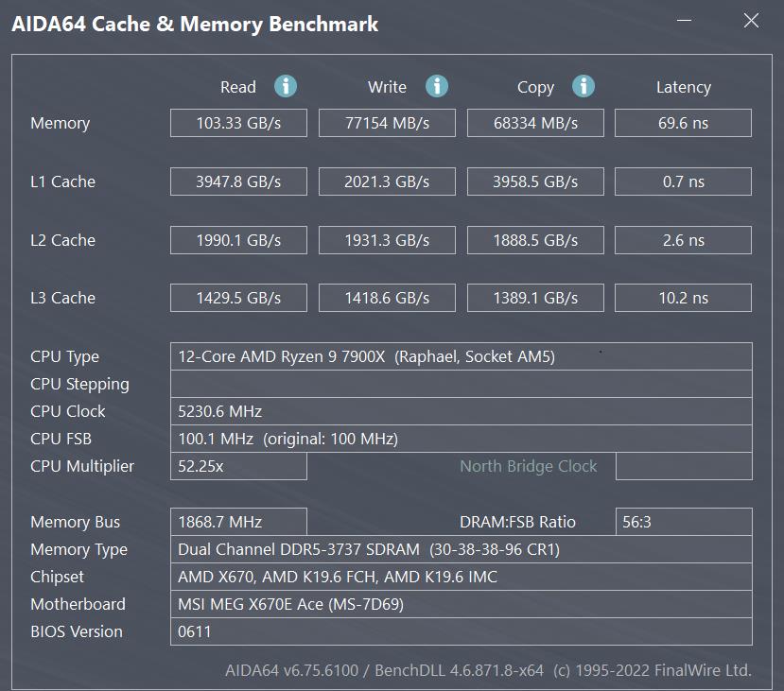Click the Write info icon
The width and height of the screenshot is (784, 691).
[x=436, y=86]
